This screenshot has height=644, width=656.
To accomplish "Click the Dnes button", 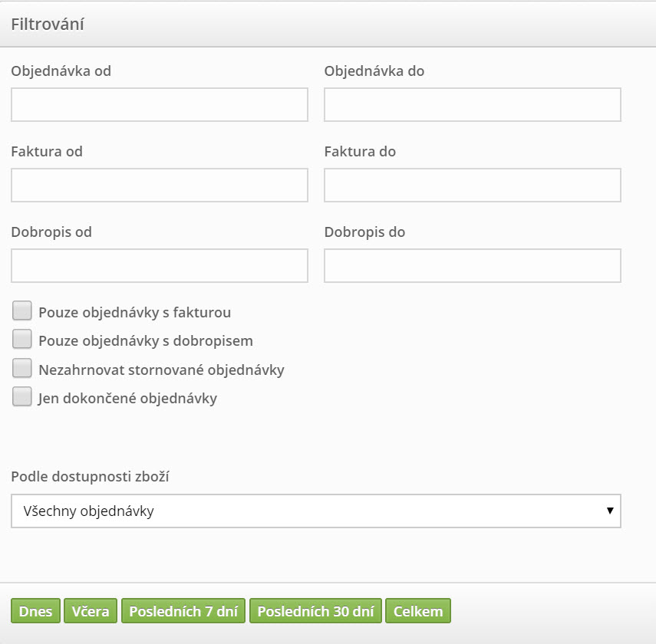I will 35,611.
